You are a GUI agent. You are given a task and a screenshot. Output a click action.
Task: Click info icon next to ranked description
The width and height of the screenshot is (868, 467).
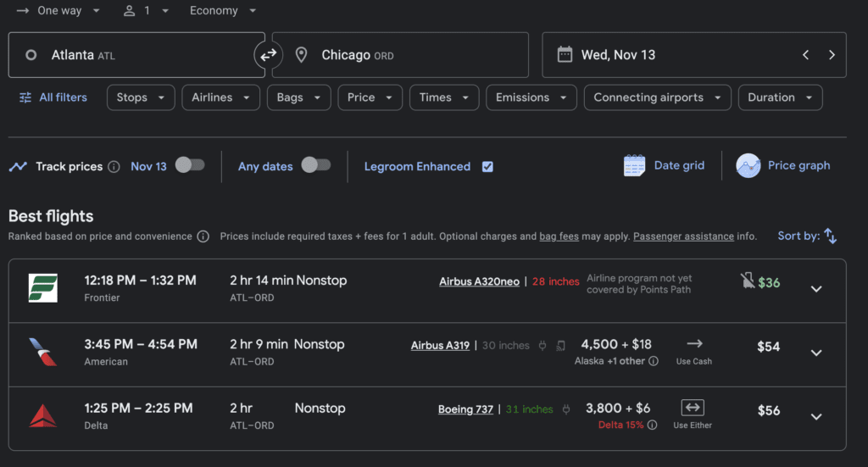203,236
